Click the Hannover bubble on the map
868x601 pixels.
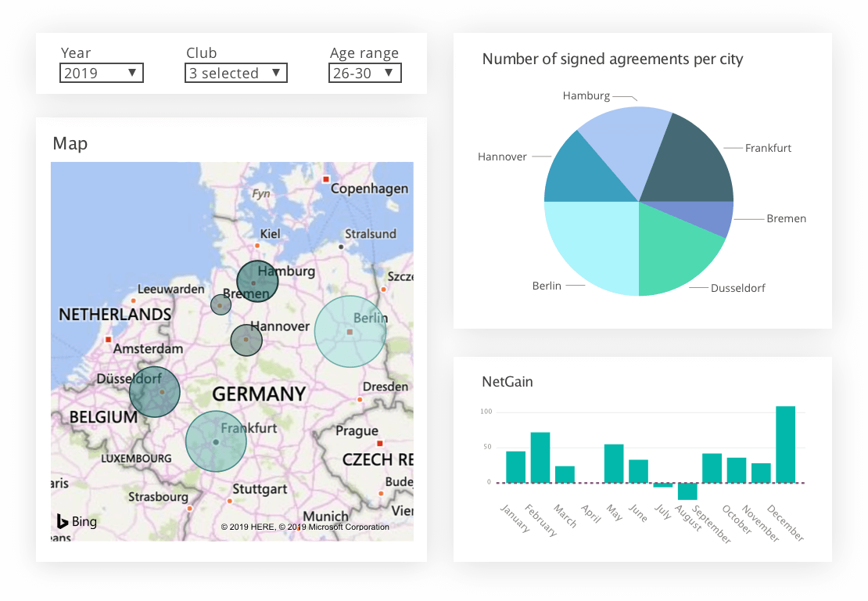tap(246, 340)
